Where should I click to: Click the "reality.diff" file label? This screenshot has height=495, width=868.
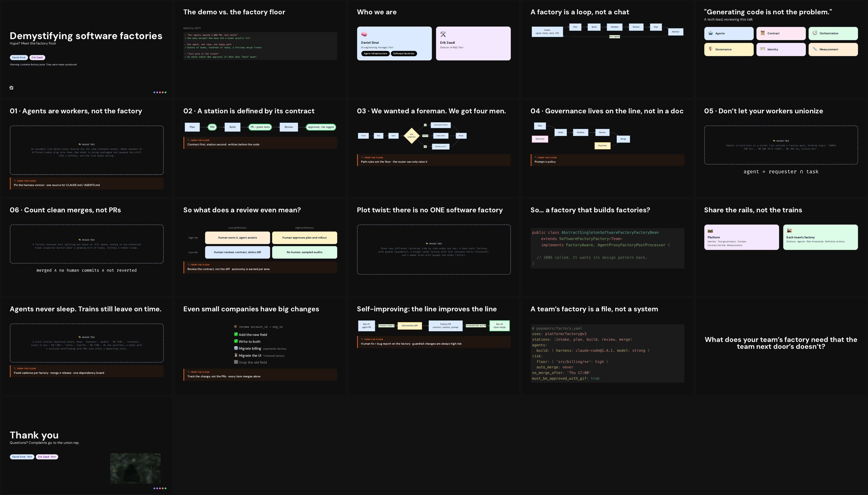pos(192,28)
